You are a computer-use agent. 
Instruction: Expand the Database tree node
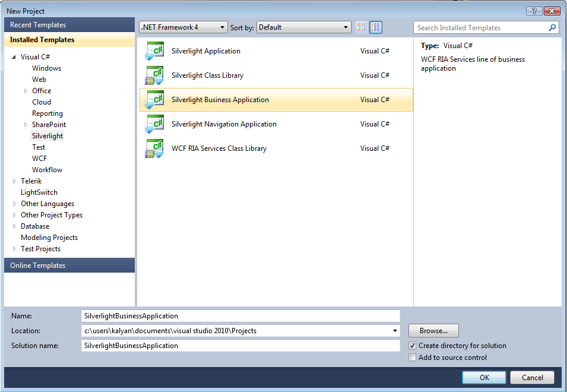coord(14,226)
